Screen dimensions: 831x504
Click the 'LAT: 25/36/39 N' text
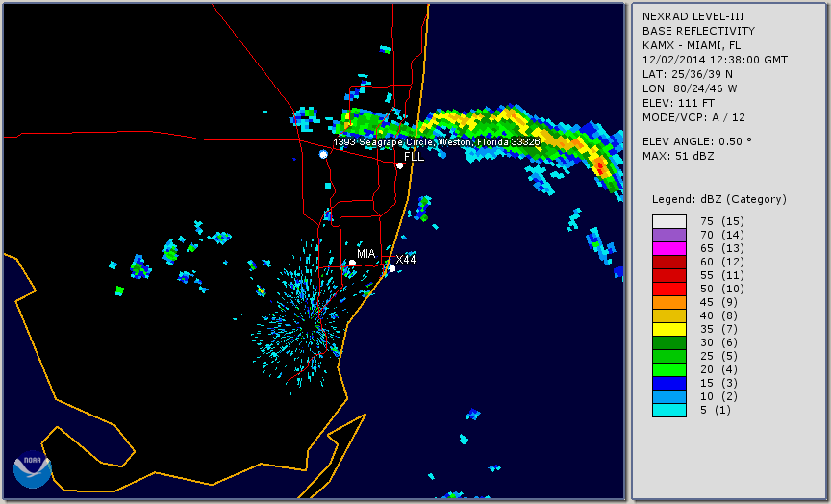688,74
